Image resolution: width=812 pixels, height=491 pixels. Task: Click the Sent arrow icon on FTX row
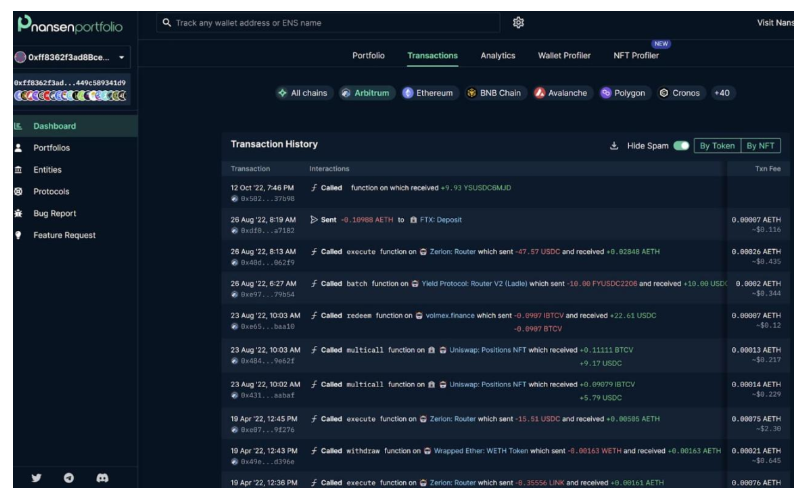pyautogui.click(x=314, y=220)
